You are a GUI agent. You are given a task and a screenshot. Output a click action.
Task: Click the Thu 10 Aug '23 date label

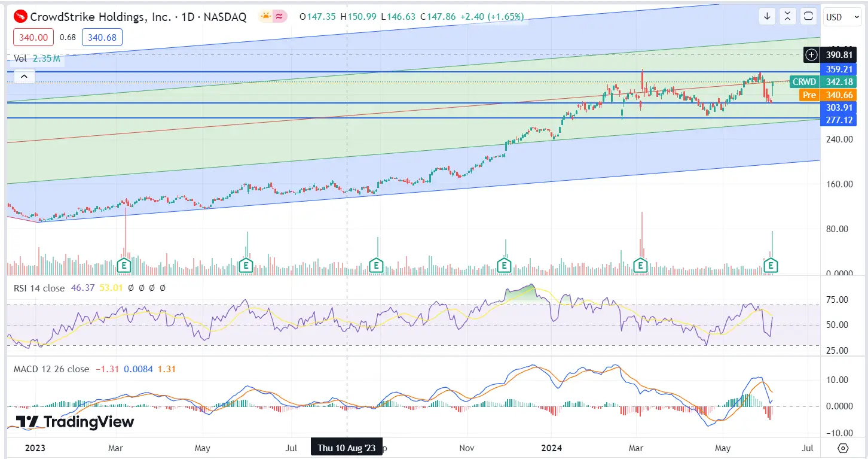(347, 448)
